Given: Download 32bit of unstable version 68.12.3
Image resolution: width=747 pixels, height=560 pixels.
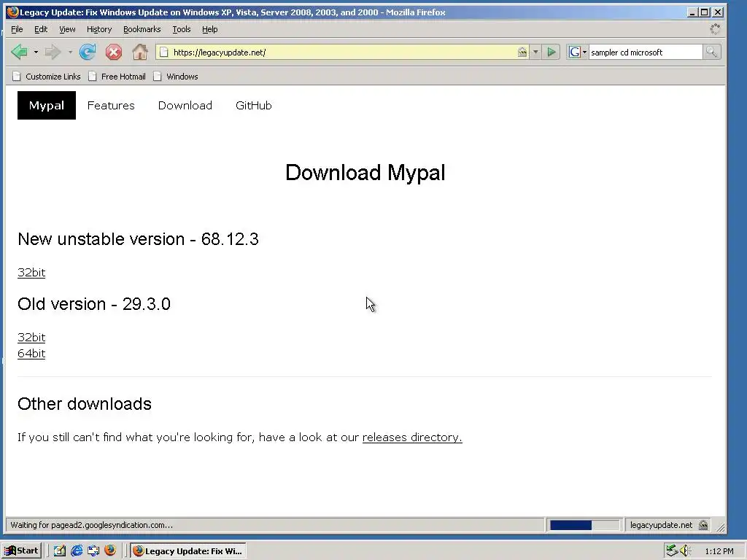Looking at the screenshot, I should (x=31, y=273).
